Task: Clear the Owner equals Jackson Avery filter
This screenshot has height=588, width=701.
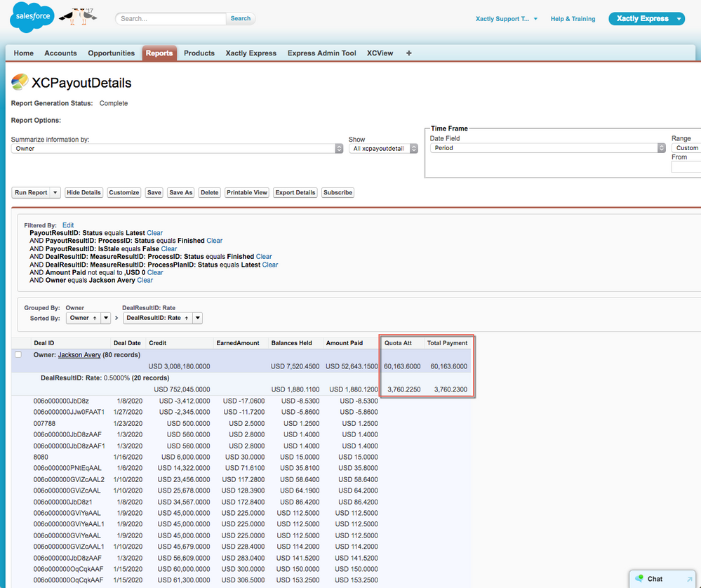Action: [x=145, y=281]
